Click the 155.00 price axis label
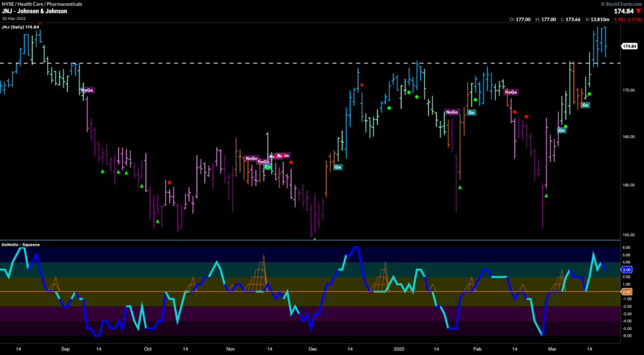Viewport: 644px width, 355px height. (628, 235)
